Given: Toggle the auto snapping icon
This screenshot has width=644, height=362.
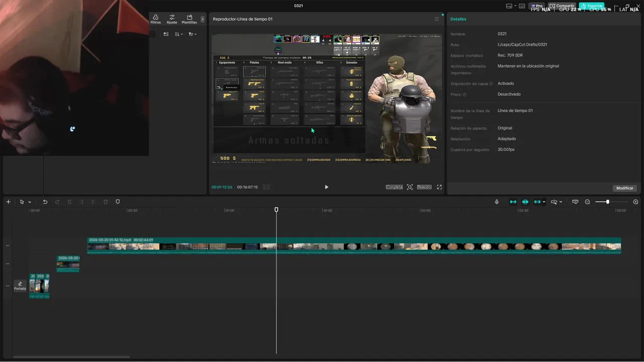Looking at the screenshot, I should [525, 202].
